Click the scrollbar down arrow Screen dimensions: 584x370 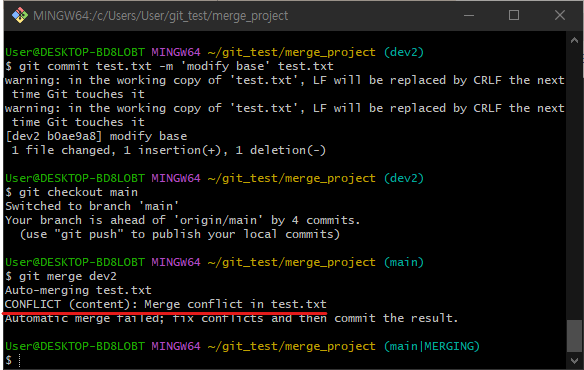574,360
